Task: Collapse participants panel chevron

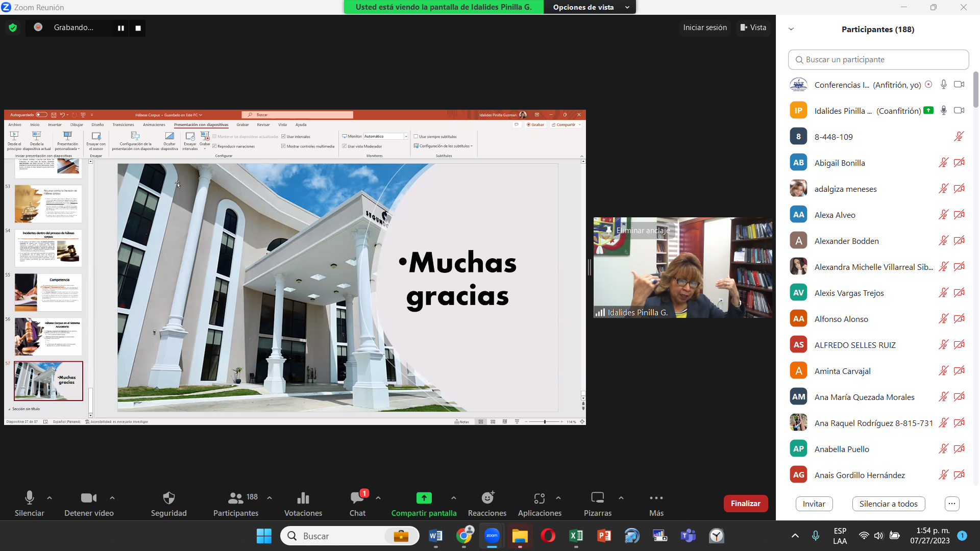Action: pos(791,29)
